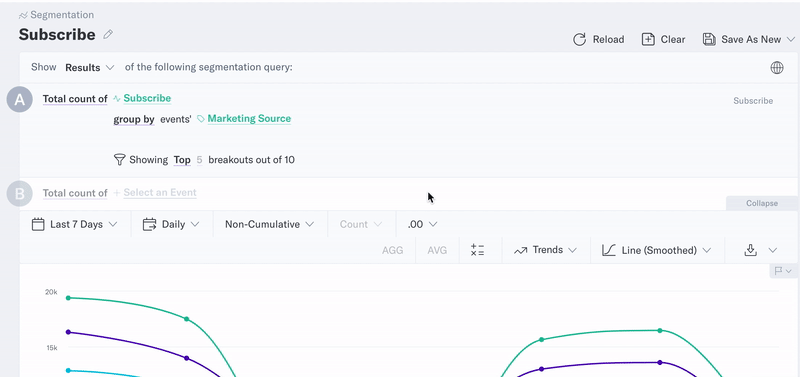Image resolution: width=800 pixels, height=377 pixels.
Task: Click the Save As New floppy icon
Action: (x=709, y=39)
